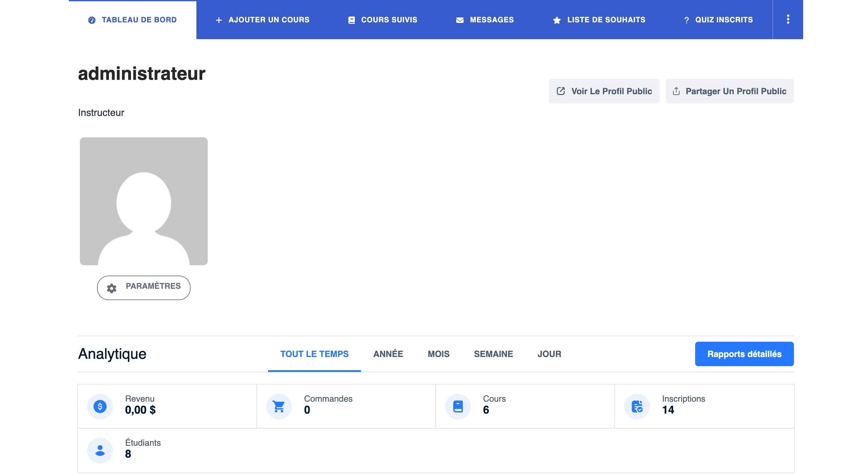Click the Rapports détaillés button
Viewport: 868px width, 476px height.
pyautogui.click(x=744, y=354)
